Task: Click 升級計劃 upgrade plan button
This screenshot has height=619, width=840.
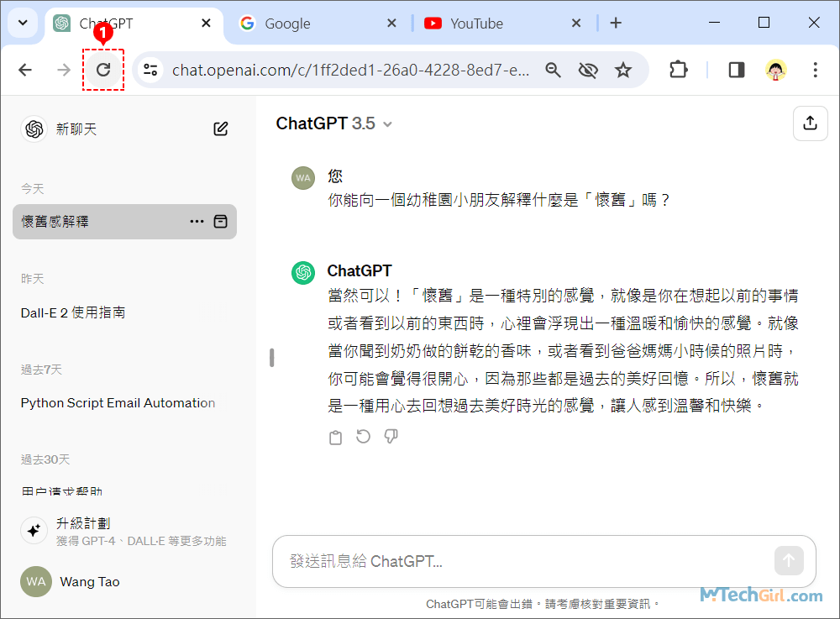Action: pyautogui.click(x=124, y=531)
